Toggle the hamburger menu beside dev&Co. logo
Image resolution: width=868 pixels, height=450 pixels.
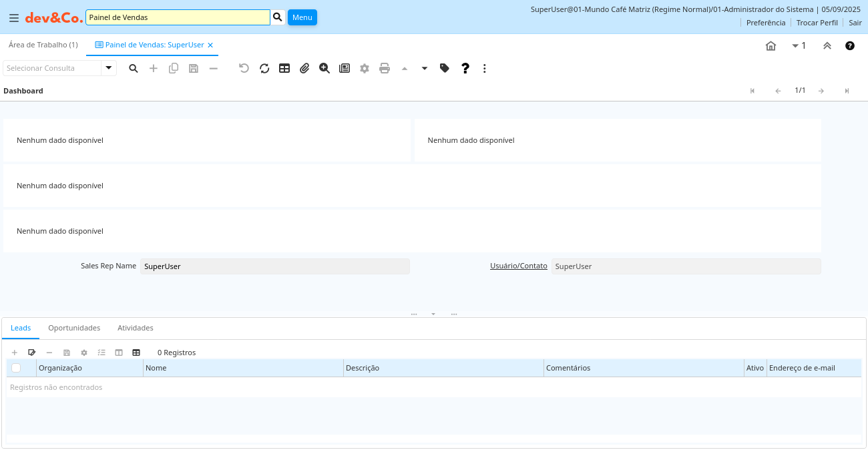tap(13, 18)
